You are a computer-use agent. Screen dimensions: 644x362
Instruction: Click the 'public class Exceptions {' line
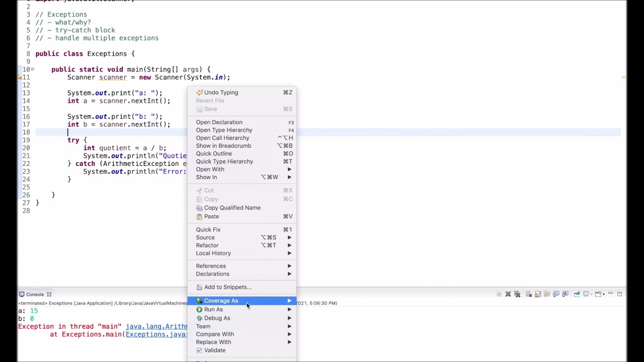point(85,54)
